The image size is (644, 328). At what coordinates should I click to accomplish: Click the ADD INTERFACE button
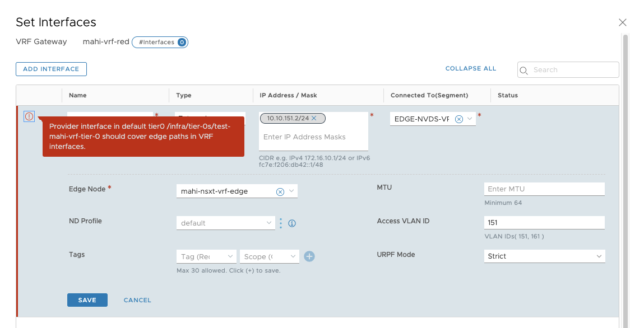click(x=52, y=69)
